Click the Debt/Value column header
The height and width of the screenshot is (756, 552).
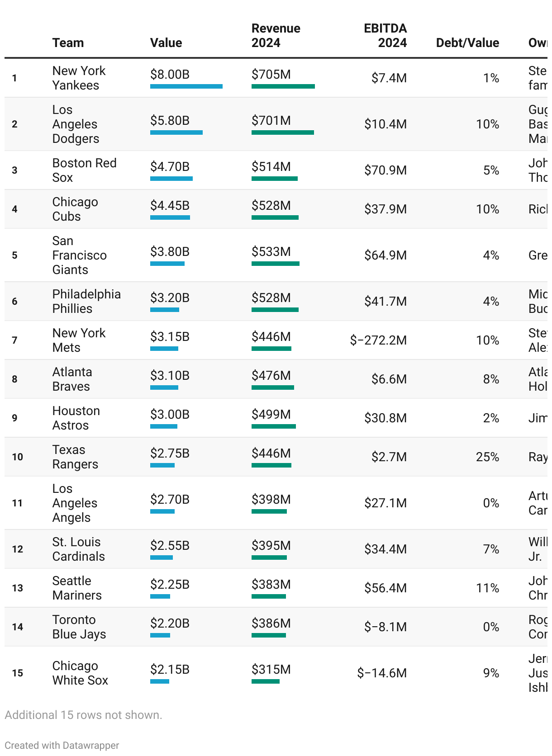(x=467, y=43)
